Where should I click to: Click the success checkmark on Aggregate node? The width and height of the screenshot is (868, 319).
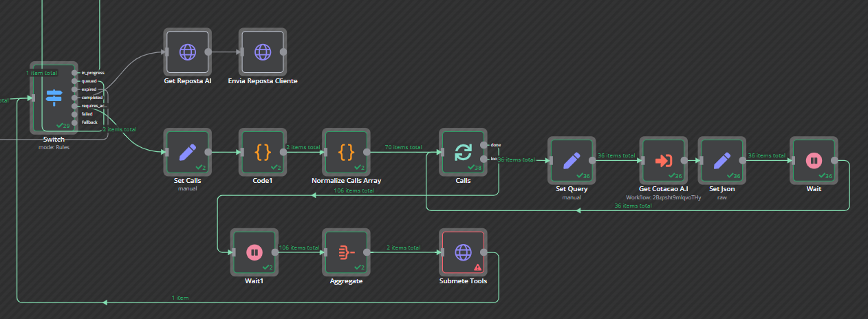pyautogui.click(x=360, y=267)
